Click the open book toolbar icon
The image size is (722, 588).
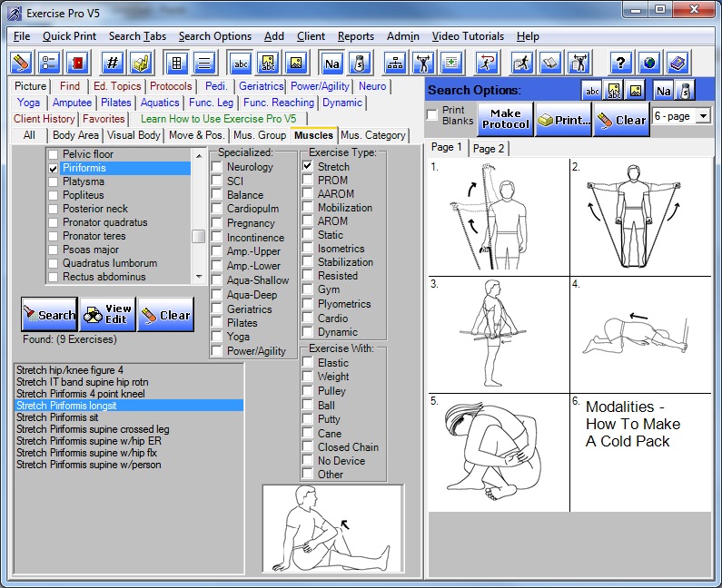(550, 63)
